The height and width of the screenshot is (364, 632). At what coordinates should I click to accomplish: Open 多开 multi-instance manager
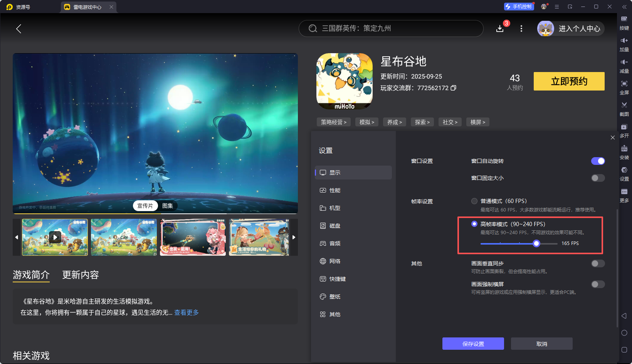[x=624, y=131]
